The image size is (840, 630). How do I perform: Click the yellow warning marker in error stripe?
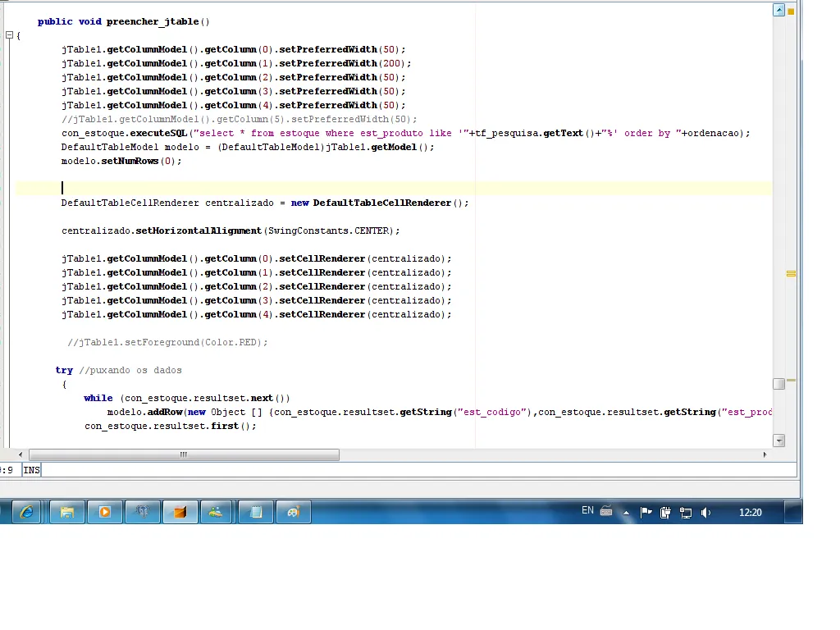tap(791, 274)
